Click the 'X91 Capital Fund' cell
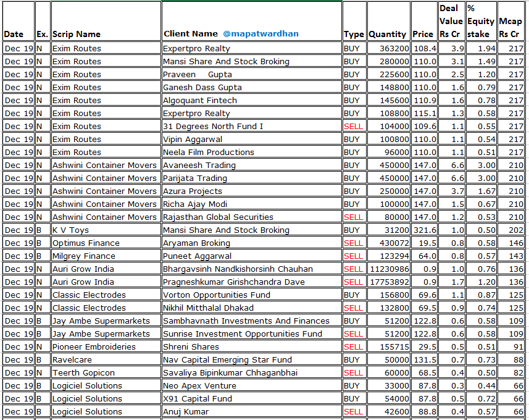 coord(252,399)
